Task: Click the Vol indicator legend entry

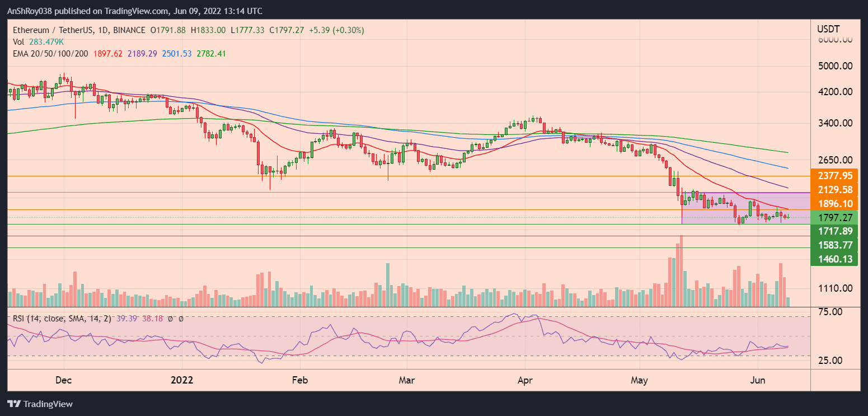Action: point(18,42)
